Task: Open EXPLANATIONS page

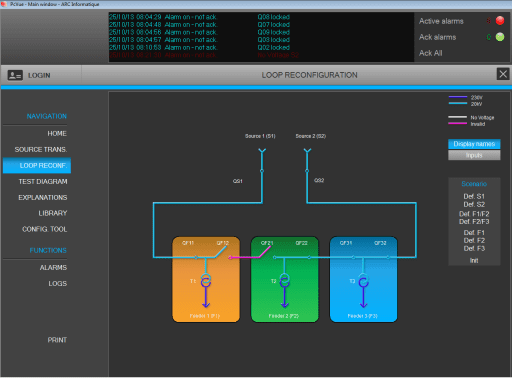Action: [x=43, y=198]
